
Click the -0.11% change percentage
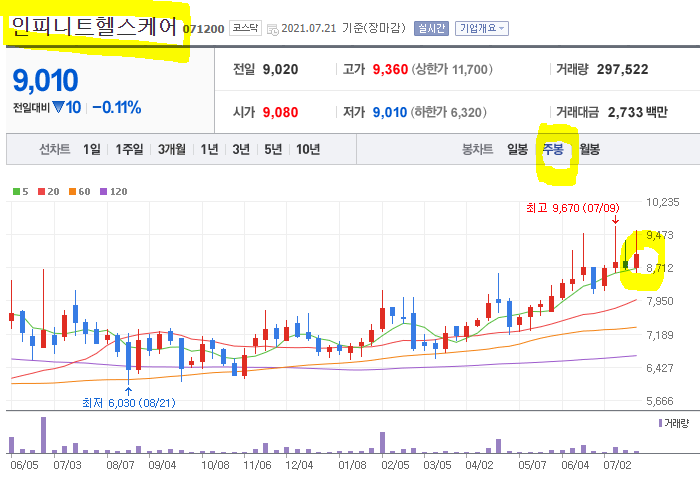[117, 108]
